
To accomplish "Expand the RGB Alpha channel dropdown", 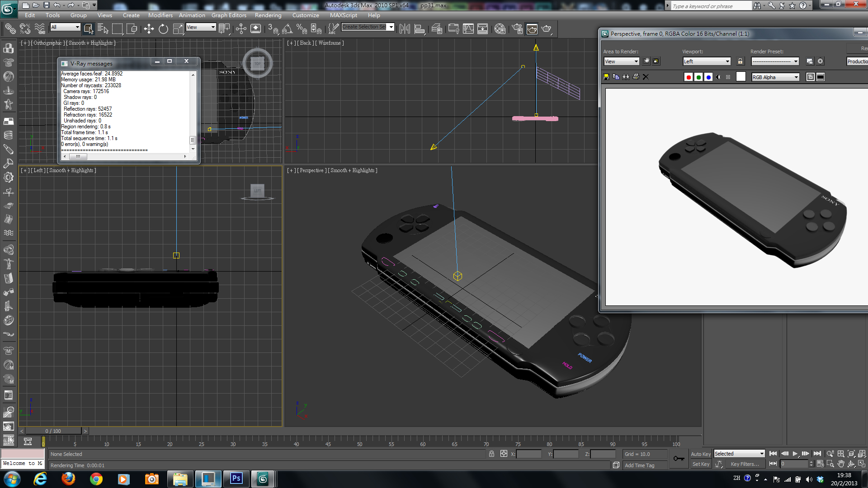I will pos(775,77).
